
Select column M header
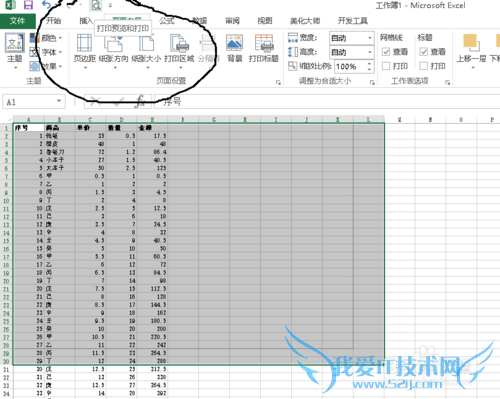(399, 119)
